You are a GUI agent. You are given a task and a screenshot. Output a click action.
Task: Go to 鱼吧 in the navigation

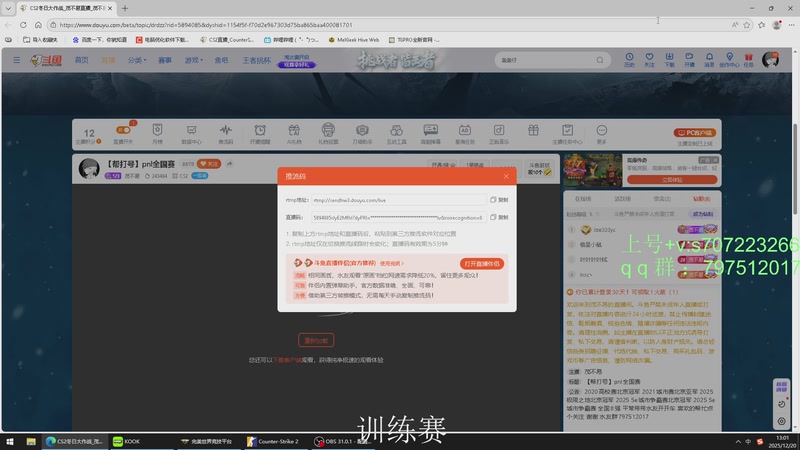221,60
